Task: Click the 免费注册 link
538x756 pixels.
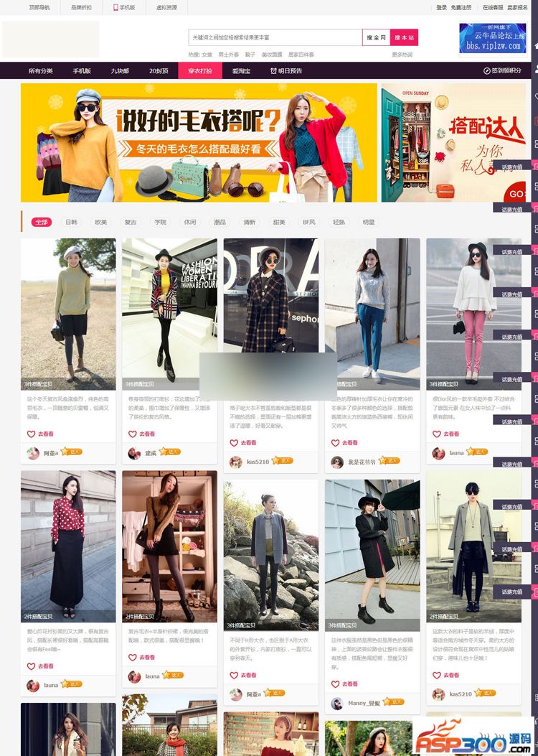Action: pyautogui.click(x=461, y=8)
